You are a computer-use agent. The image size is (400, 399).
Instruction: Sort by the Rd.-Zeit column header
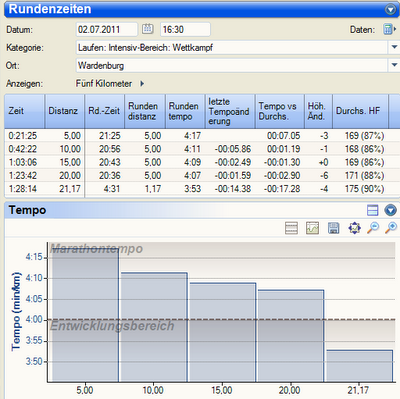pyautogui.click(x=104, y=111)
